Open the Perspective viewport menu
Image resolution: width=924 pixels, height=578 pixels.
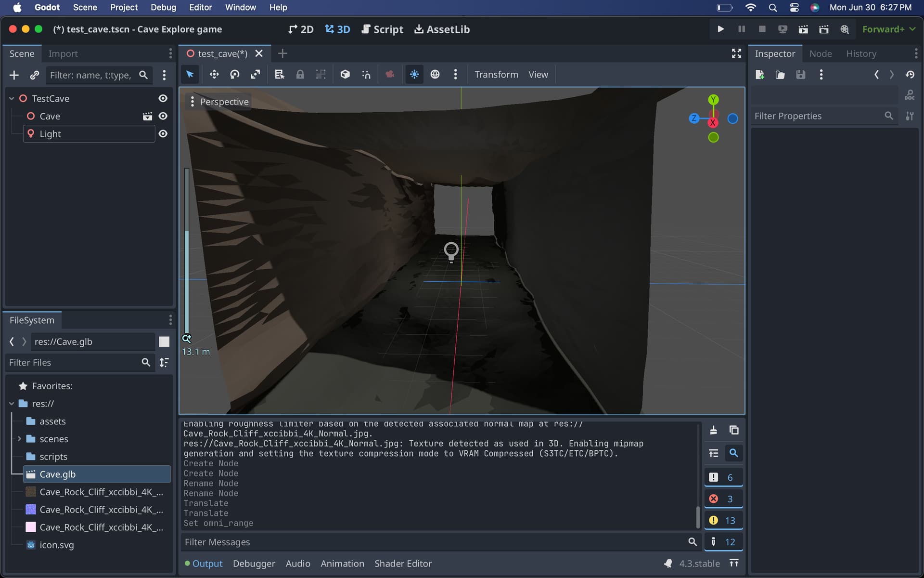219,102
